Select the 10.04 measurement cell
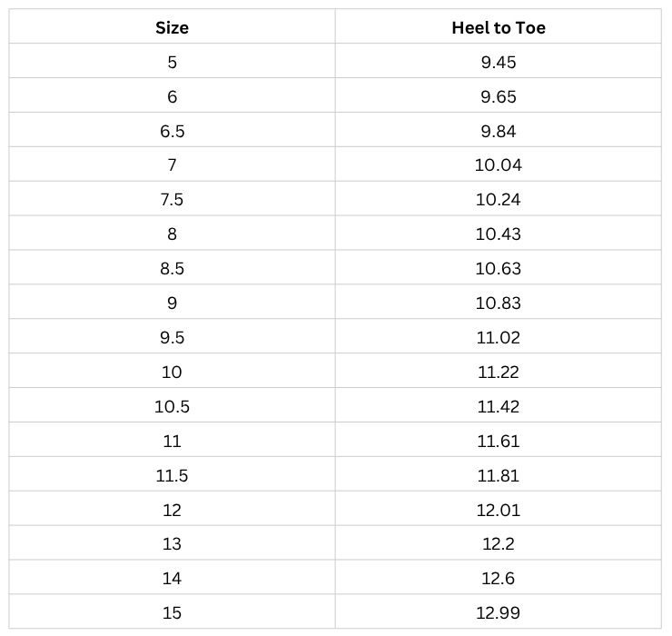Screen dimensions: 672x636 [499, 165]
